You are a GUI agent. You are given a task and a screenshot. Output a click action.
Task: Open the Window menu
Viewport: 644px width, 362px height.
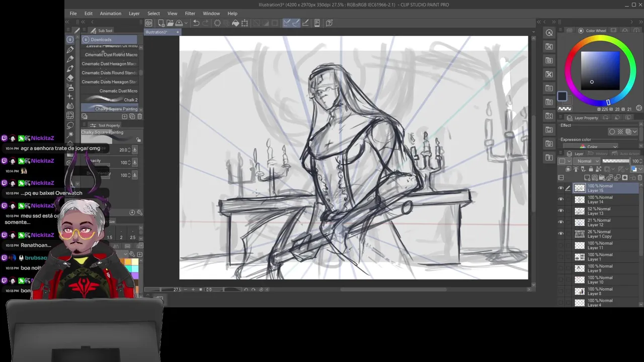click(x=211, y=14)
